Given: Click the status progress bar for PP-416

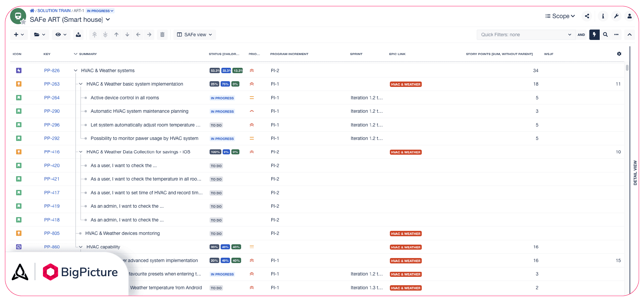Looking at the screenshot, I should coord(224,152).
